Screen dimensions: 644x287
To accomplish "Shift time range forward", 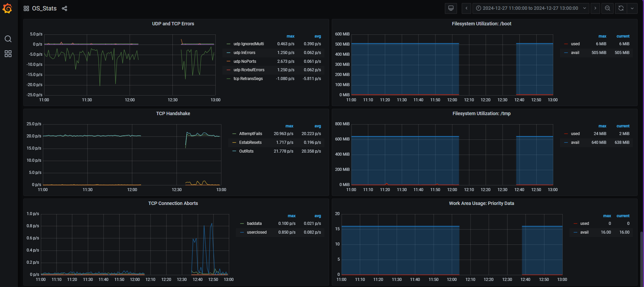I will pyautogui.click(x=595, y=8).
